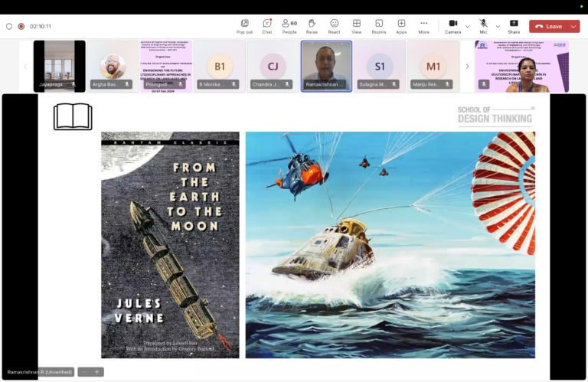Open the More options menu

[x=423, y=26]
